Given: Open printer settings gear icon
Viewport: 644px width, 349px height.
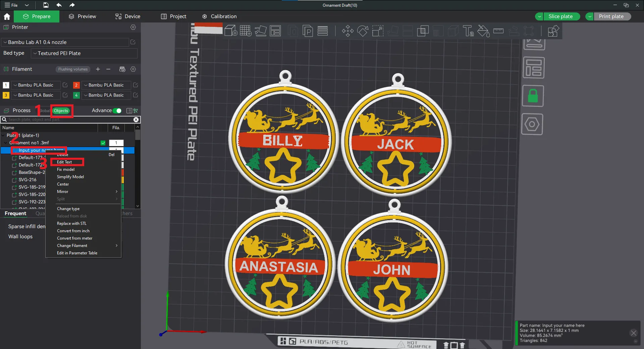Looking at the screenshot, I should click(133, 27).
